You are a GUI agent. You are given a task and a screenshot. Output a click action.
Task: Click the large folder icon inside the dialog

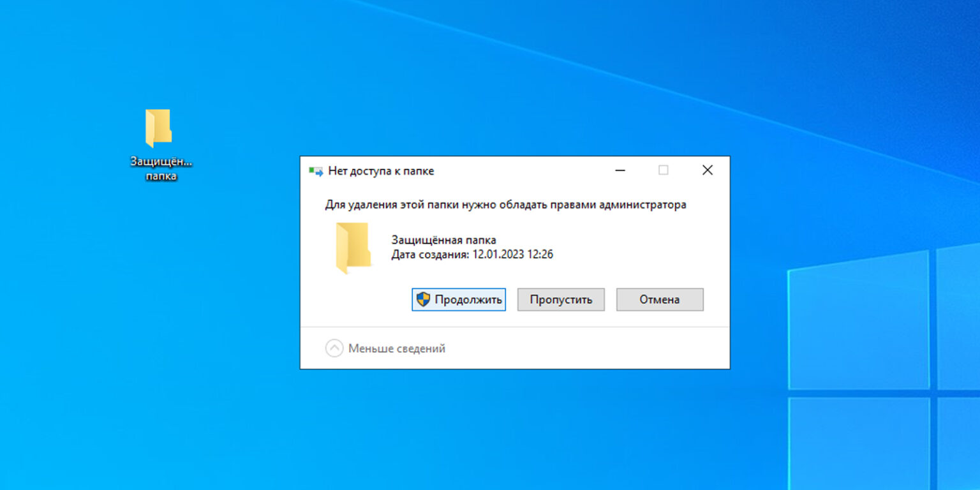[x=353, y=248]
